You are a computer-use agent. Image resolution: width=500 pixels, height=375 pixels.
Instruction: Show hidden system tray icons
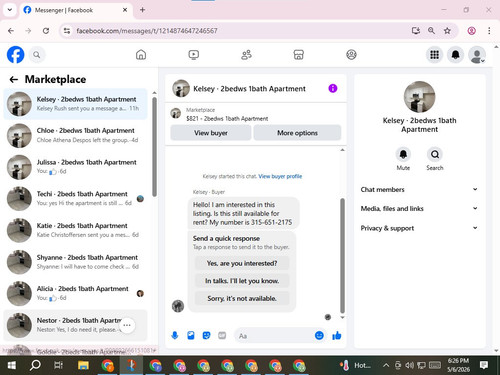click(386, 365)
